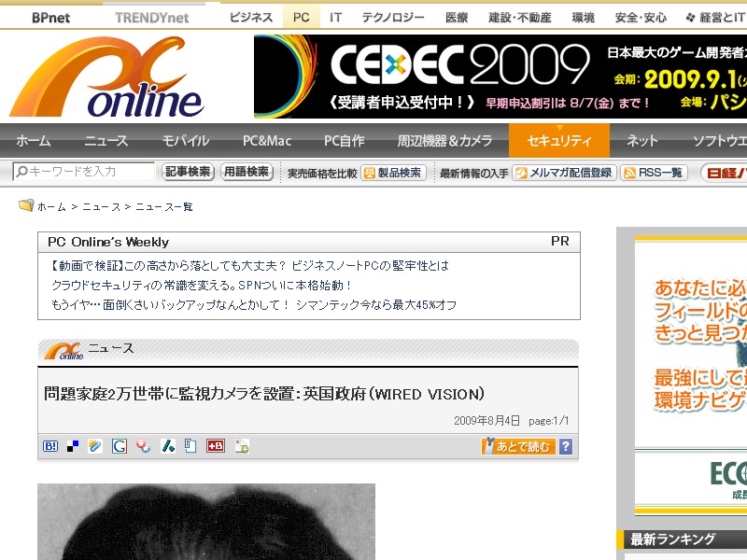Click BPnet in top bar
Screen dimensions: 747x560
coord(51,18)
